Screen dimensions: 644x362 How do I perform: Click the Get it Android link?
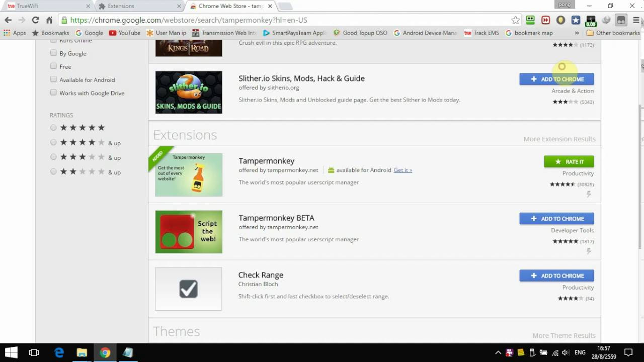pos(403,170)
